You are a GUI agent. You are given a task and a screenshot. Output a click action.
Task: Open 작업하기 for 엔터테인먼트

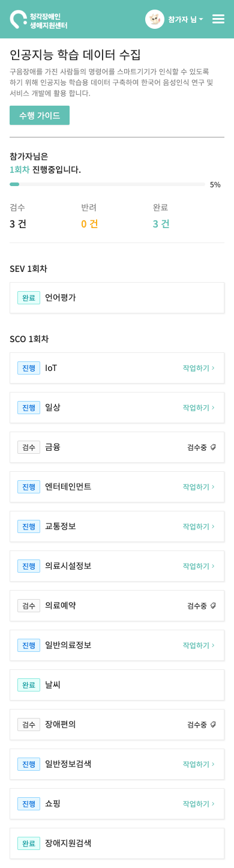click(199, 487)
